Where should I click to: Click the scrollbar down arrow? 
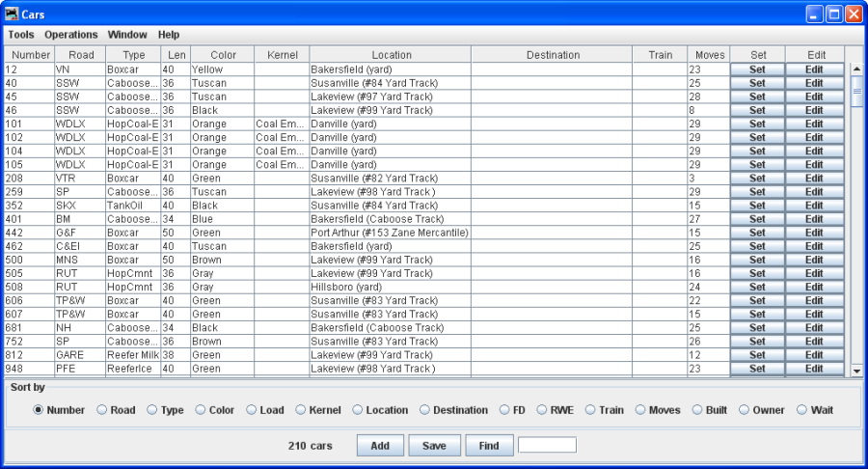pyautogui.click(x=855, y=371)
